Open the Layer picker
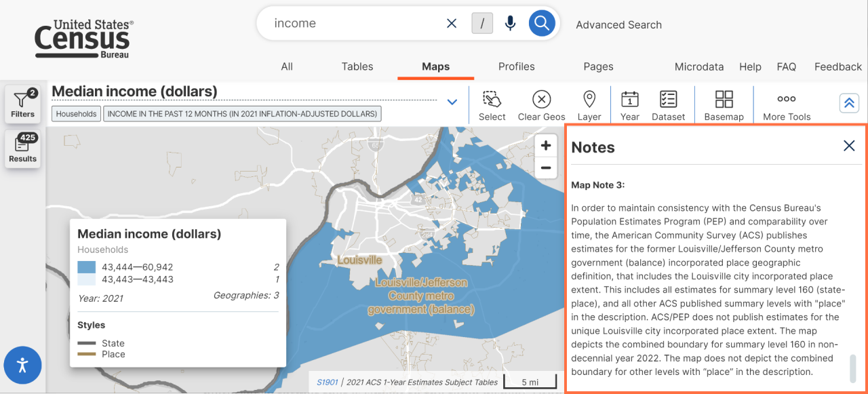868x394 pixels. [x=589, y=106]
